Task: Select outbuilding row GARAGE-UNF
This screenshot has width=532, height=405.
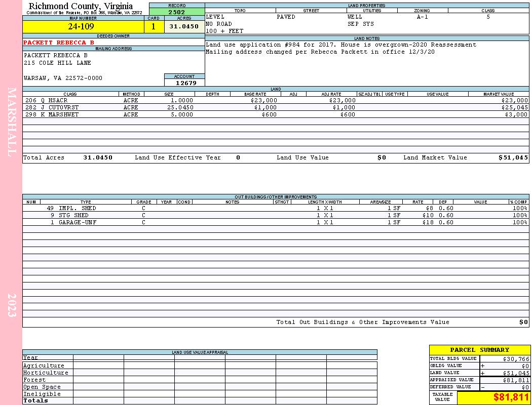Action: click(276, 222)
